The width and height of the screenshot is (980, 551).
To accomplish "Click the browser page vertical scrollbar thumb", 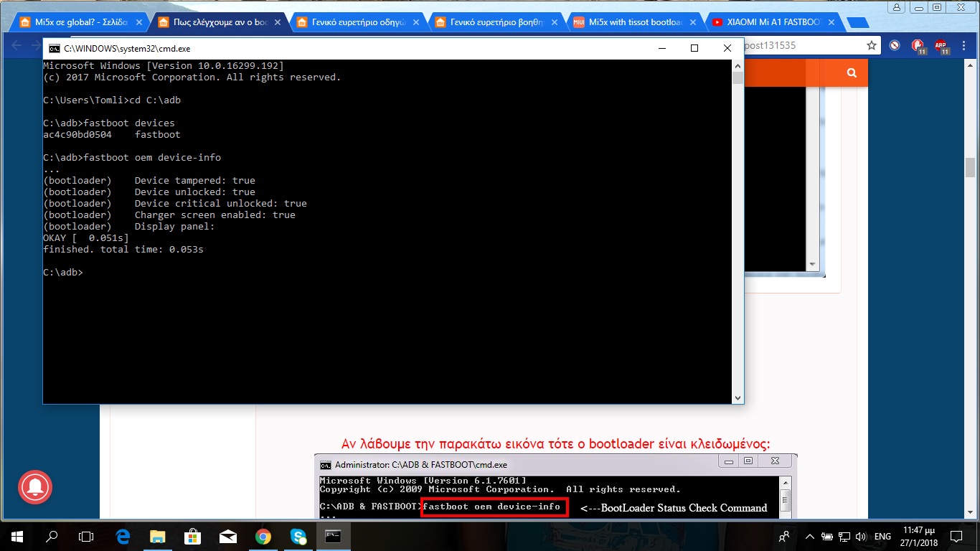I will click(970, 167).
